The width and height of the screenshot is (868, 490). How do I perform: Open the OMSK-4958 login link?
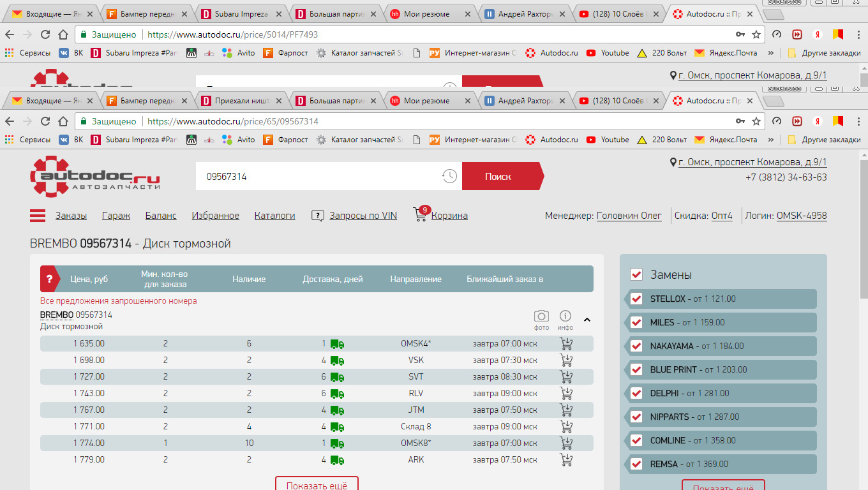pyautogui.click(x=802, y=216)
